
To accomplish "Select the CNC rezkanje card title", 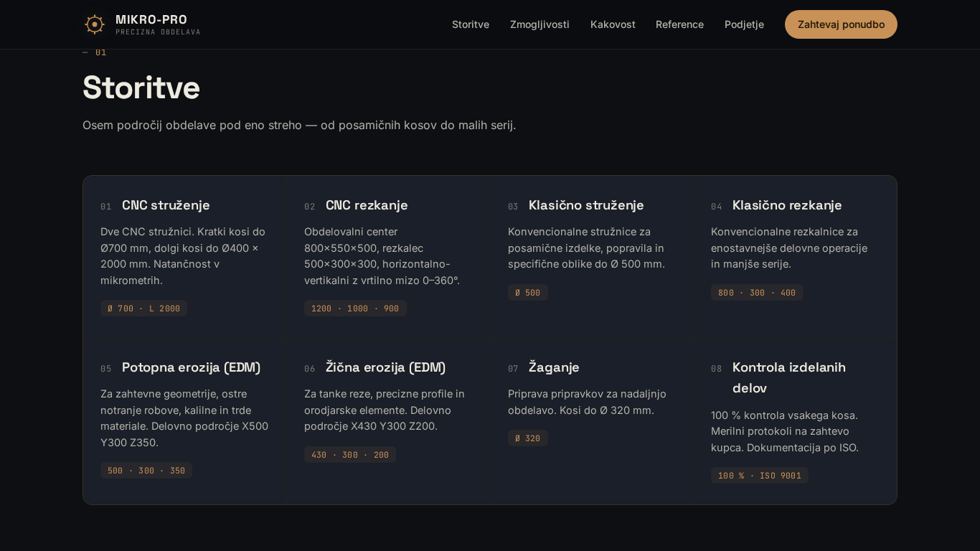I will coord(367,205).
